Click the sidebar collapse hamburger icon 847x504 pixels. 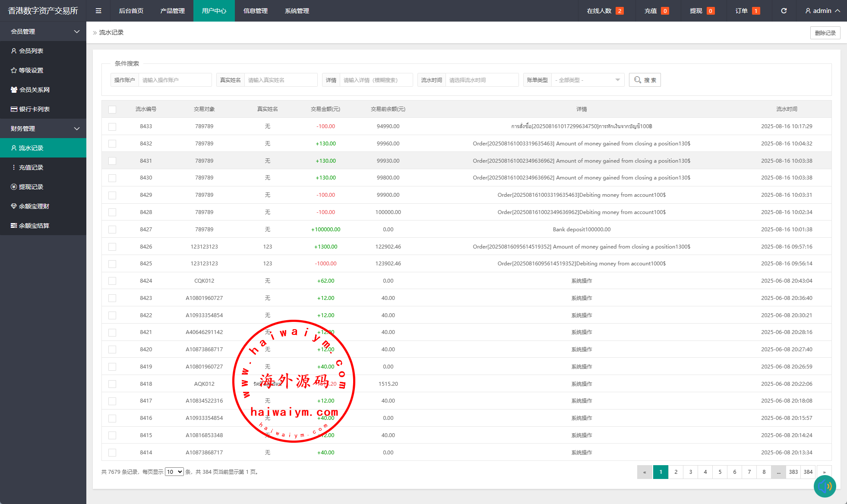point(98,11)
